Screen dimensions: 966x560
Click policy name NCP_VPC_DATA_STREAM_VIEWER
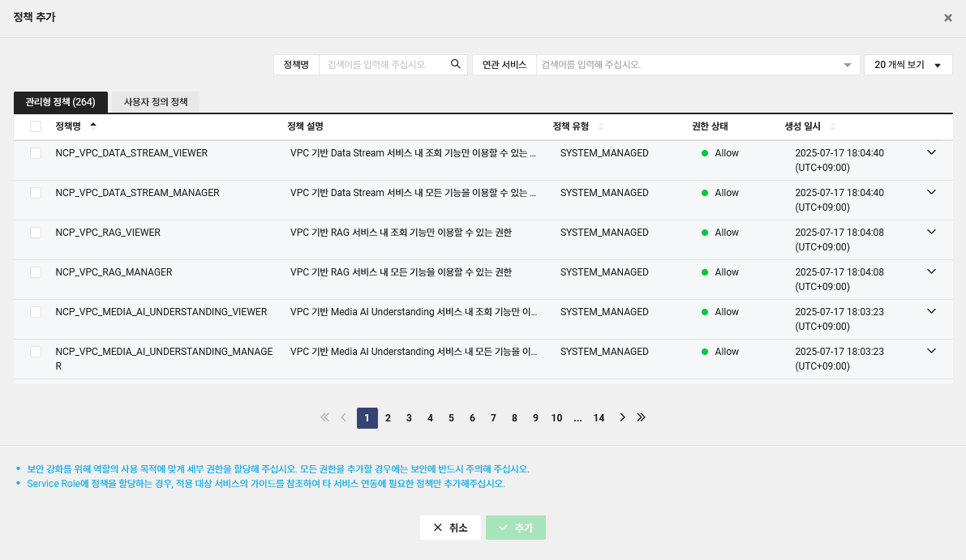click(x=131, y=153)
